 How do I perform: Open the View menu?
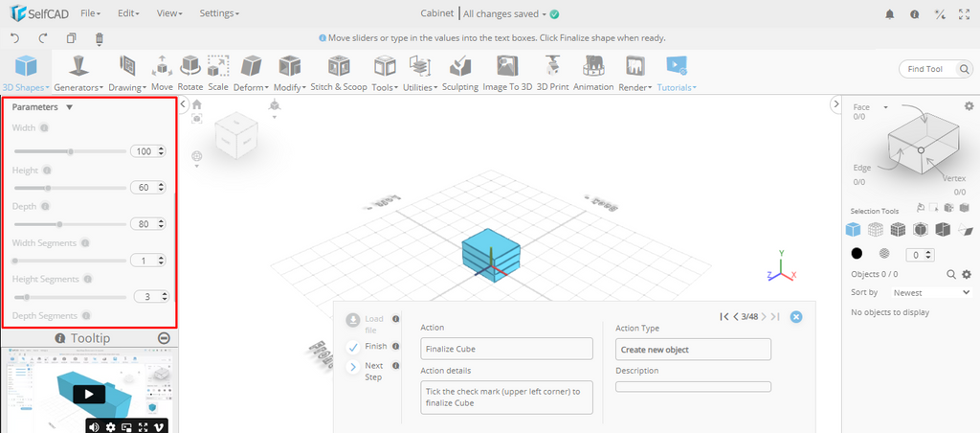(x=169, y=13)
